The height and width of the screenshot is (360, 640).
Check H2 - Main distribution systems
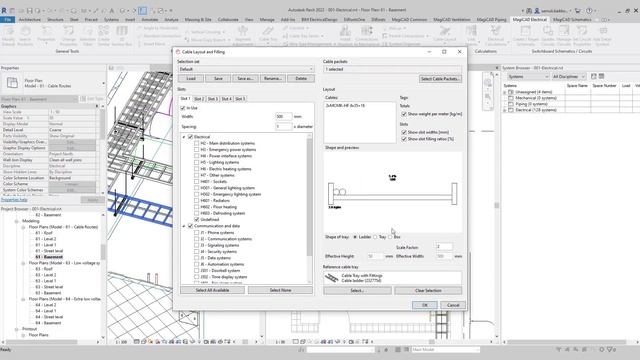click(197, 143)
